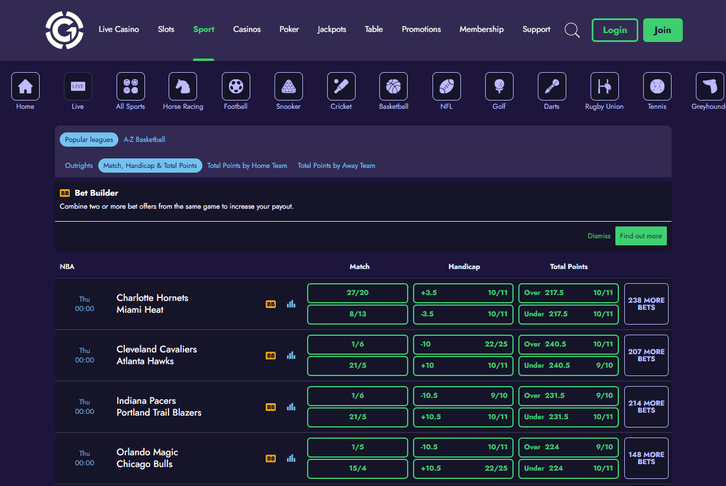The width and height of the screenshot is (726, 486).
Task: Click Bet Builder badge on Cleveland Cavaliers match
Action: [270, 355]
